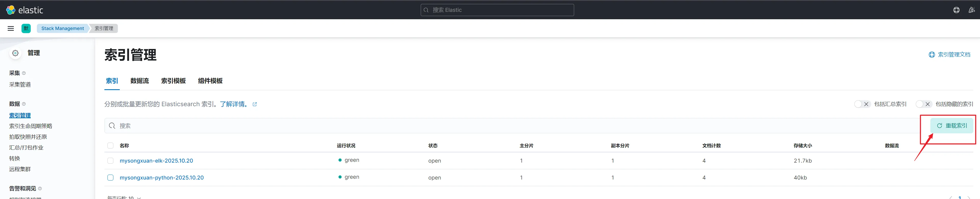Open the green default space avatar
Image resolution: width=980 pixels, height=199 pixels.
26,28
